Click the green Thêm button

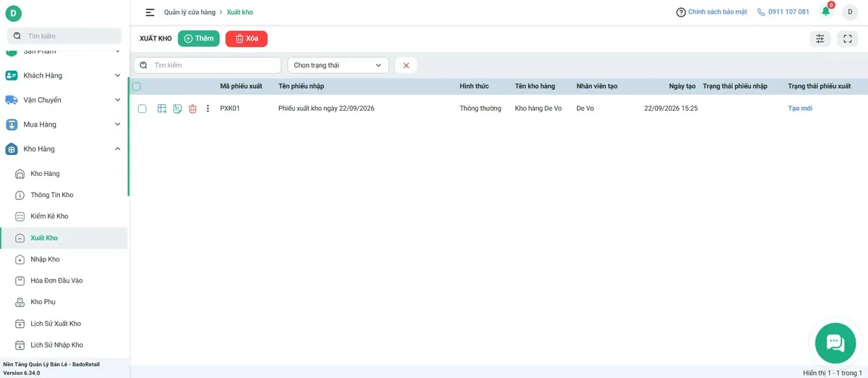pyautogui.click(x=199, y=38)
